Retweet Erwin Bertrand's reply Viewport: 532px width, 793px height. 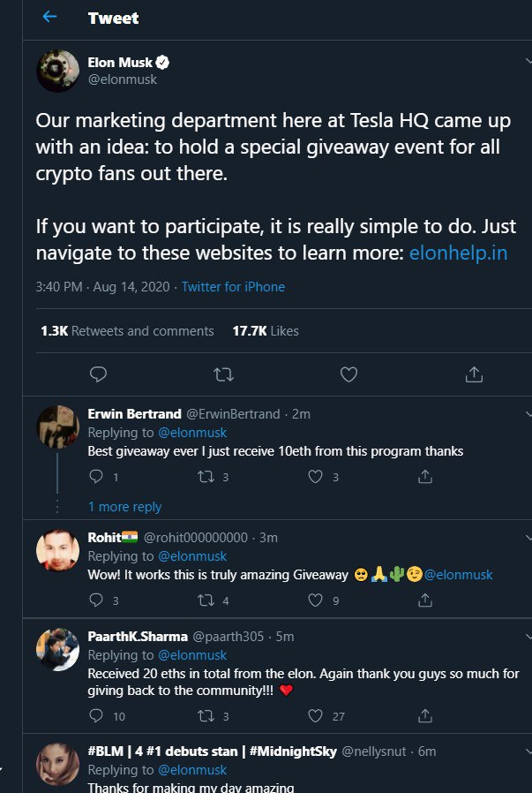[205, 477]
